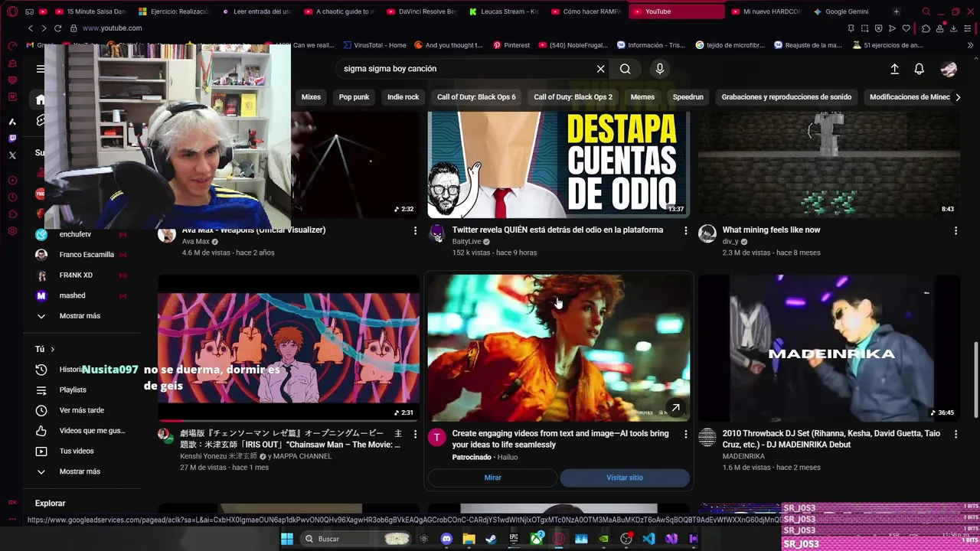Reload the page with the refresh icon
Screen dimensions: 980x551
tap(57, 28)
